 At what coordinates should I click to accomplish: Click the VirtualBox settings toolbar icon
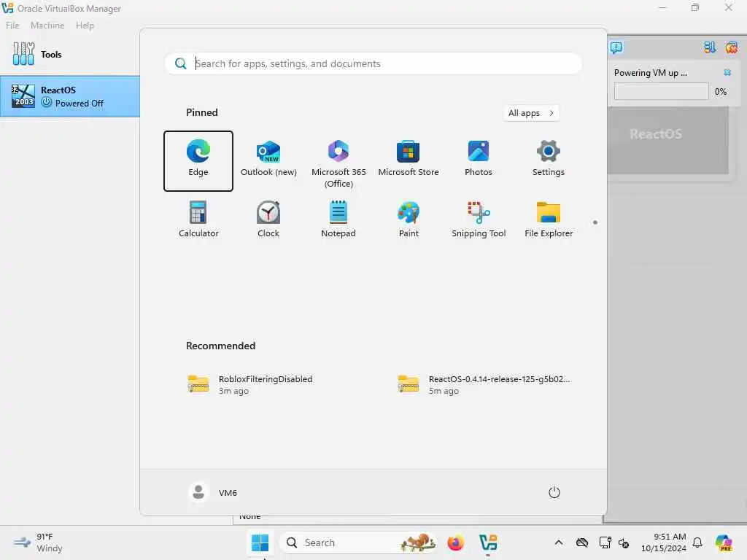[x=710, y=47]
